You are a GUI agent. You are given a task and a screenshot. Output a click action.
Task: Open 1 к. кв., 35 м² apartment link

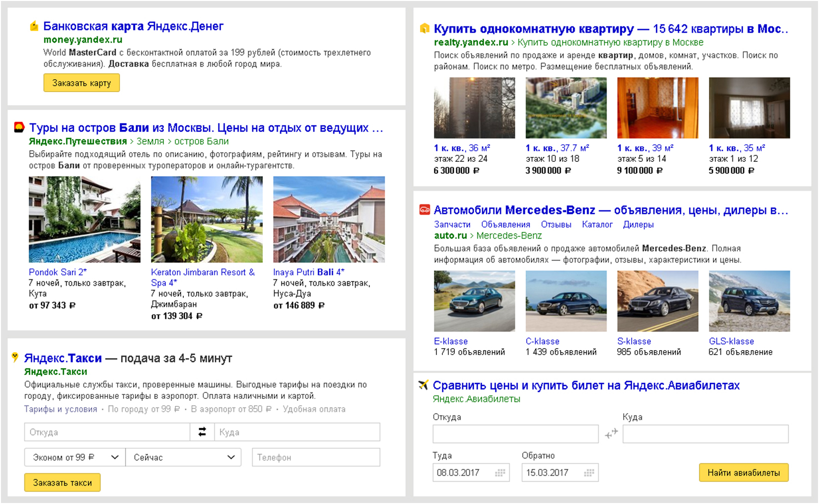click(737, 148)
